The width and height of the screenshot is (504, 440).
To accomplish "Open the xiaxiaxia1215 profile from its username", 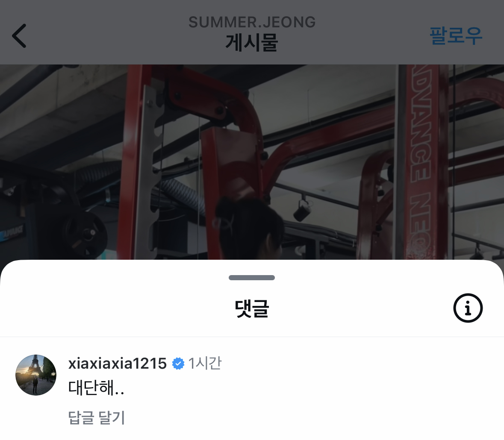I will point(117,364).
